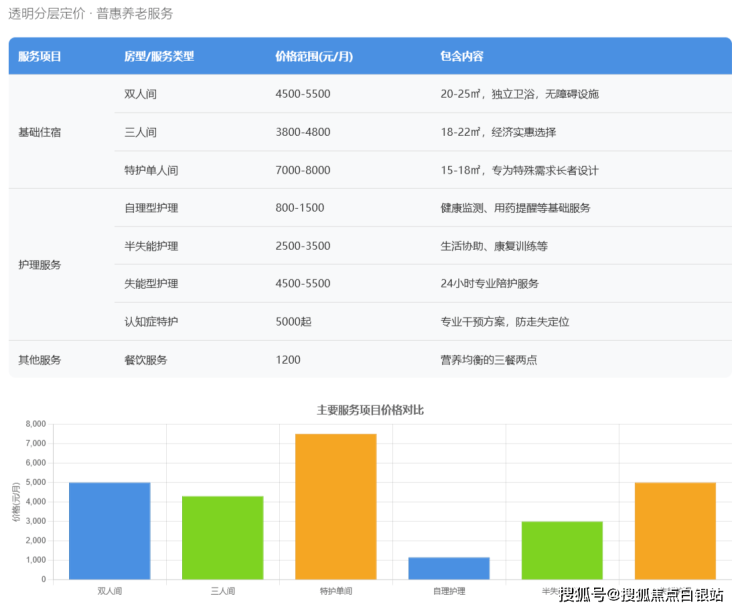Click the 其他服务 category cell
The width and height of the screenshot is (740, 611).
coord(40,360)
